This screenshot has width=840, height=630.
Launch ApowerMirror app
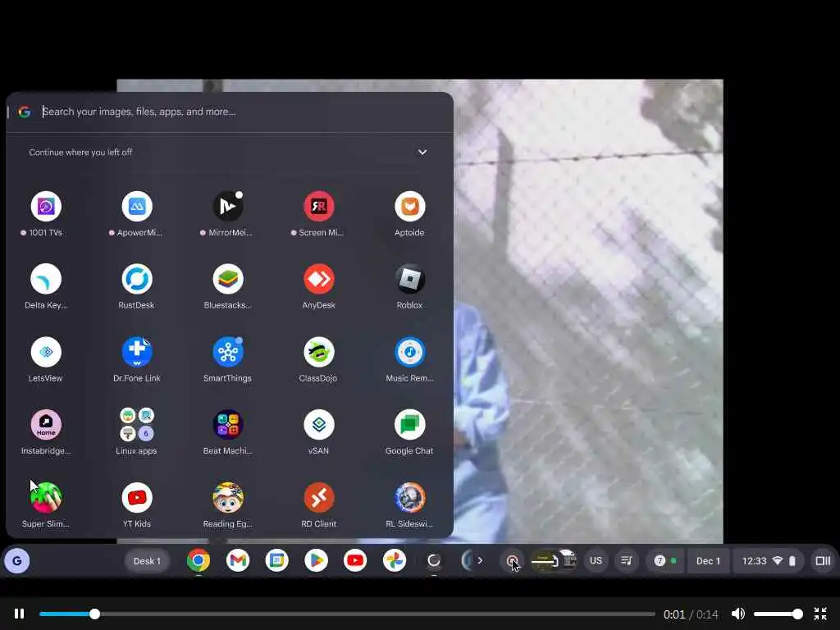click(137, 206)
